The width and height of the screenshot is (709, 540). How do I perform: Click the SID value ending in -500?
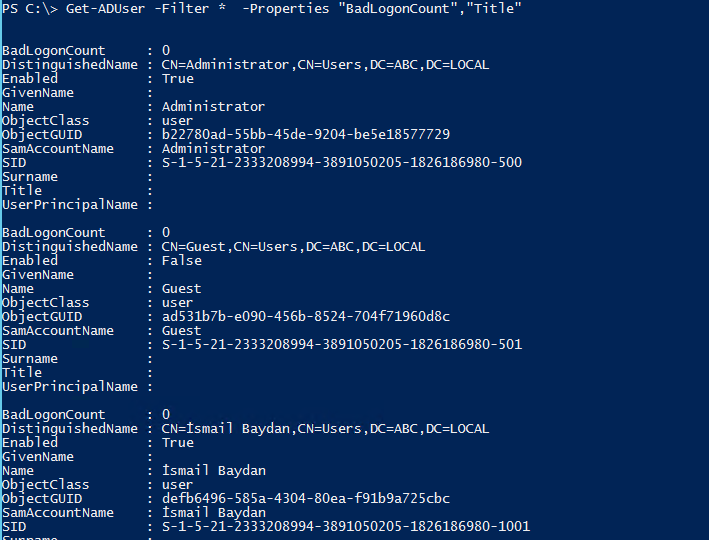342,162
